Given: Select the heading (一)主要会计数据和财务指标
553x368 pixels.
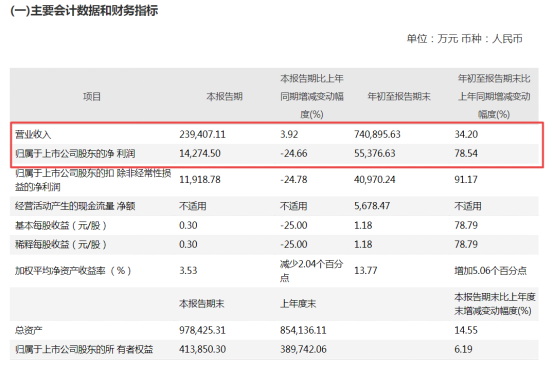Looking at the screenshot, I should coord(84,11).
